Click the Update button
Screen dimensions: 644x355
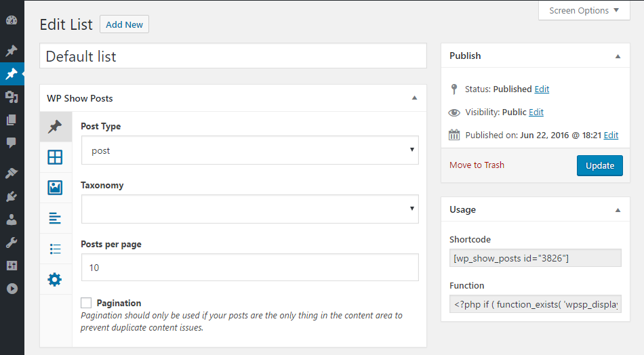coord(599,165)
